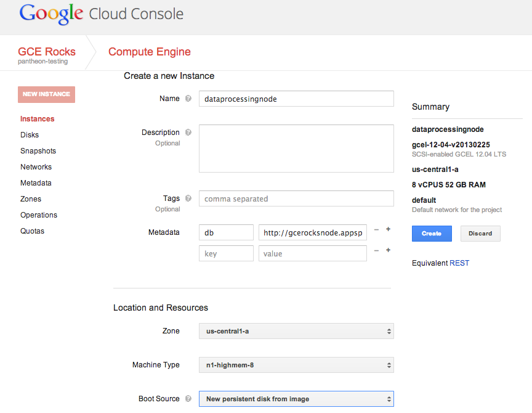The image size is (532, 413).
Task: Add another metadata row with the plus icon
Action: click(388, 229)
